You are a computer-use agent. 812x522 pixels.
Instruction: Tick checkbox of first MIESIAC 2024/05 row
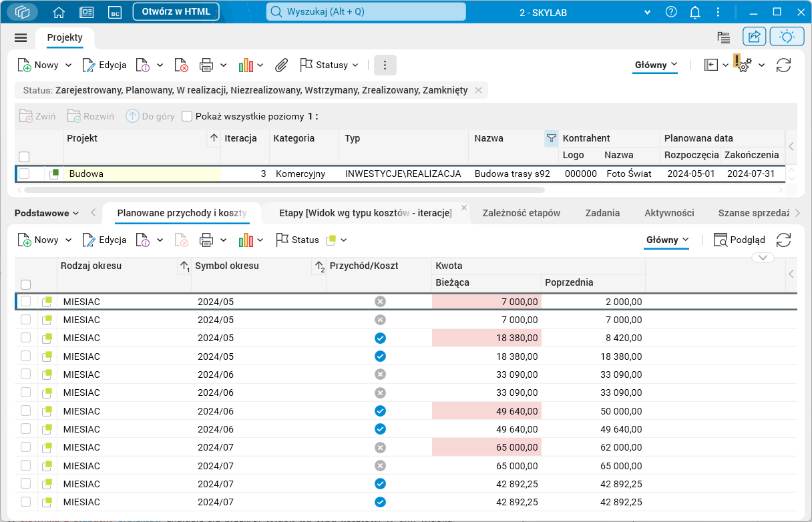coord(25,302)
